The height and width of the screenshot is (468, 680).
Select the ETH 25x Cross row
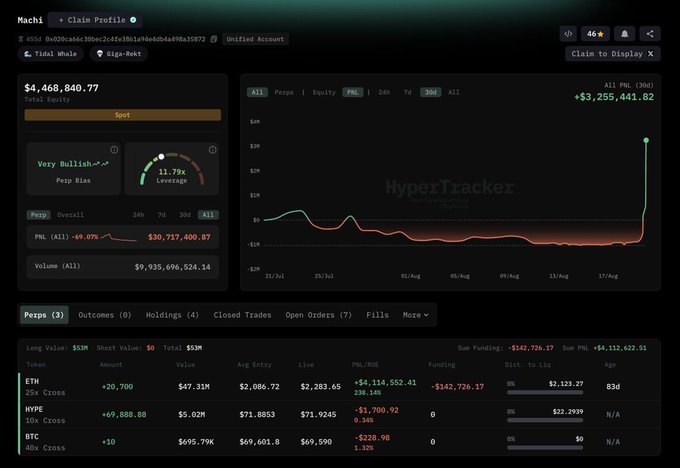340,386
